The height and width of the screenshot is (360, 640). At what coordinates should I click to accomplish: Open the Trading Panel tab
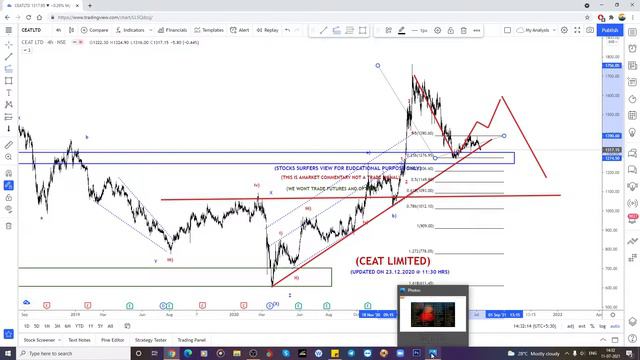pyautogui.click(x=191, y=340)
